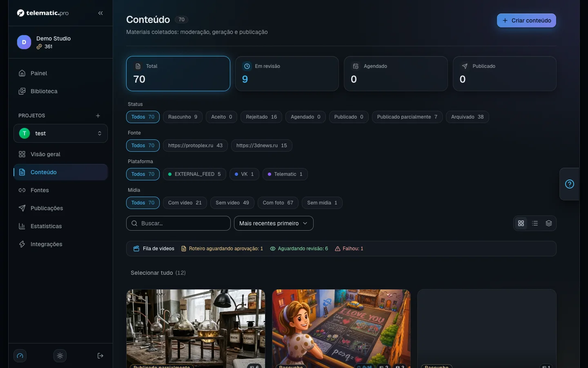The width and height of the screenshot is (588, 368).
Task: Open the speedometer gauge icon in sidebar footer
Action: click(x=20, y=356)
